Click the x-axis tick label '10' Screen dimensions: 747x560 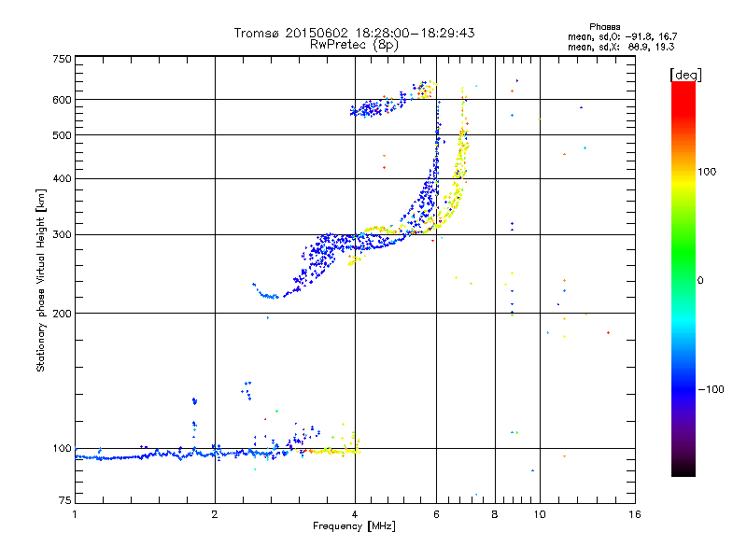coord(540,514)
